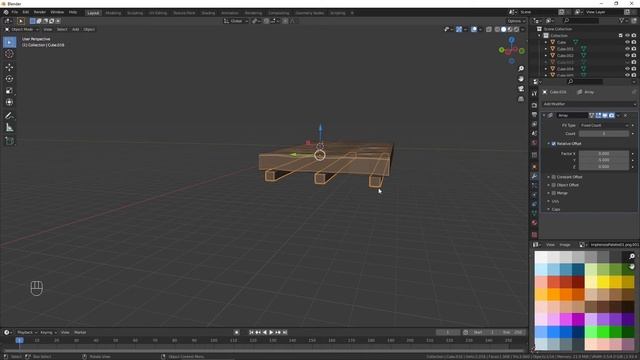Click the Factor X value field
Image resolution: width=640 pixels, height=360 pixels.
604,154
